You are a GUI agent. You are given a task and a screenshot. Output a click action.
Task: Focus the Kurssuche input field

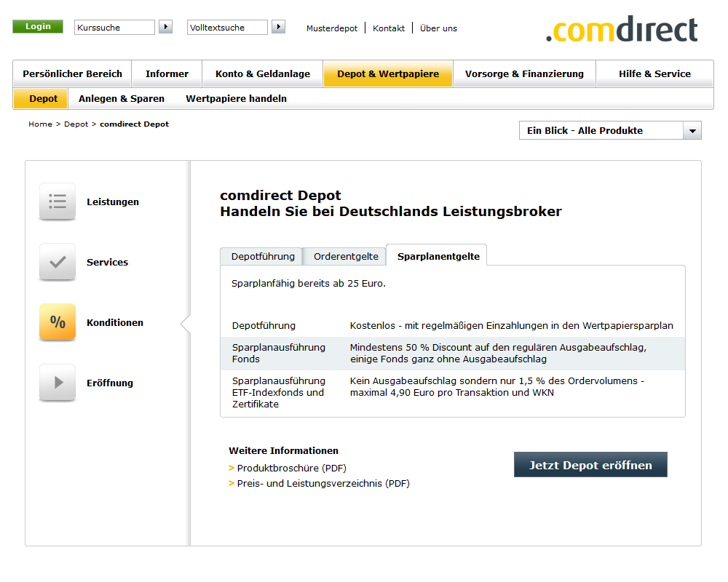(x=115, y=28)
